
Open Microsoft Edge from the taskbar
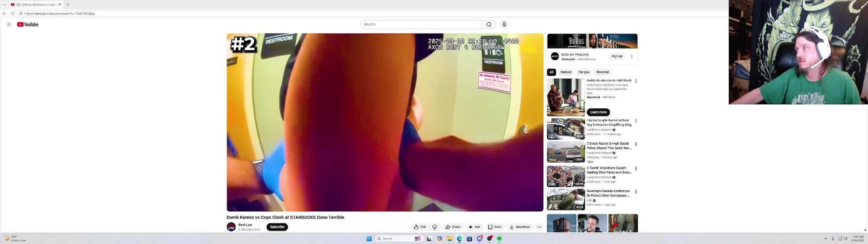coord(459,239)
